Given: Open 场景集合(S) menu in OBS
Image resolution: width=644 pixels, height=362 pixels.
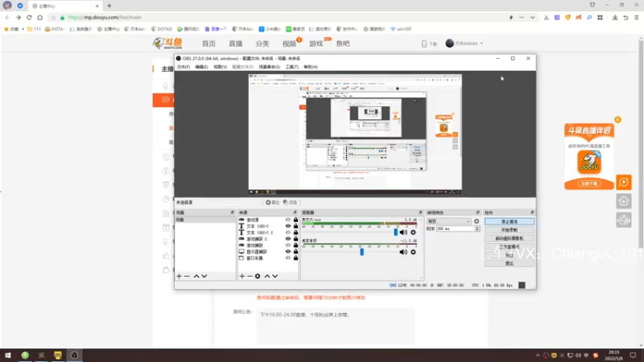Looking at the screenshot, I should [x=269, y=67].
